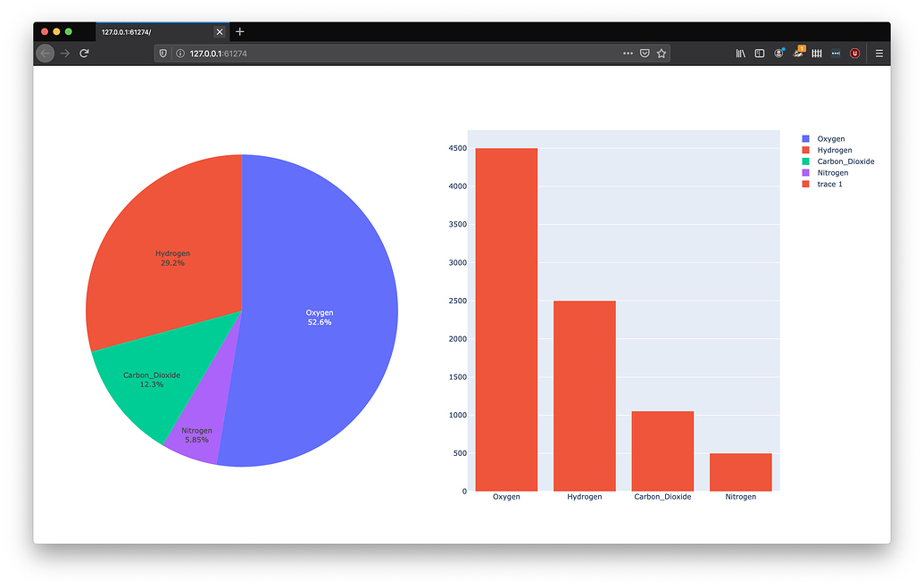Open the Firefox hamburger menu
The width and height of the screenshot is (924, 587).
click(x=878, y=53)
